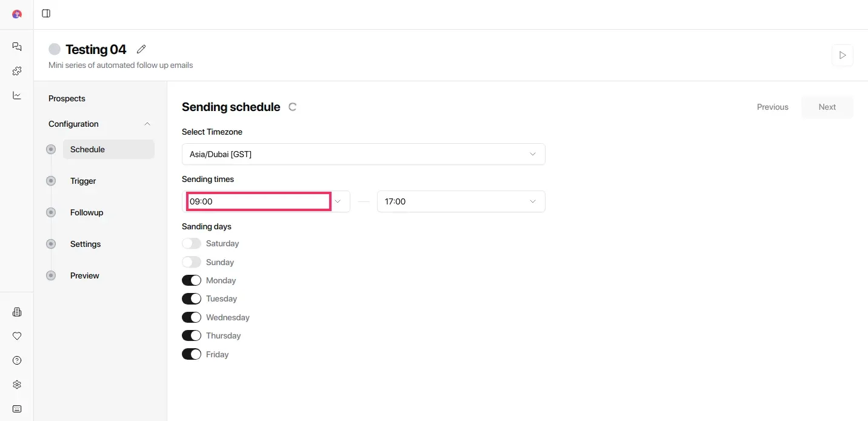The height and width of the screenshot is (421, 868).
Task: Click the keyboard icon at sidebar bottom
Action: click(16, 409)
